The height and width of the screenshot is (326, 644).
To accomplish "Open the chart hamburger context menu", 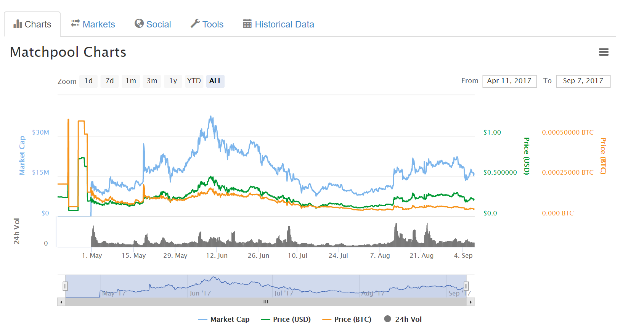I will 603,52.
